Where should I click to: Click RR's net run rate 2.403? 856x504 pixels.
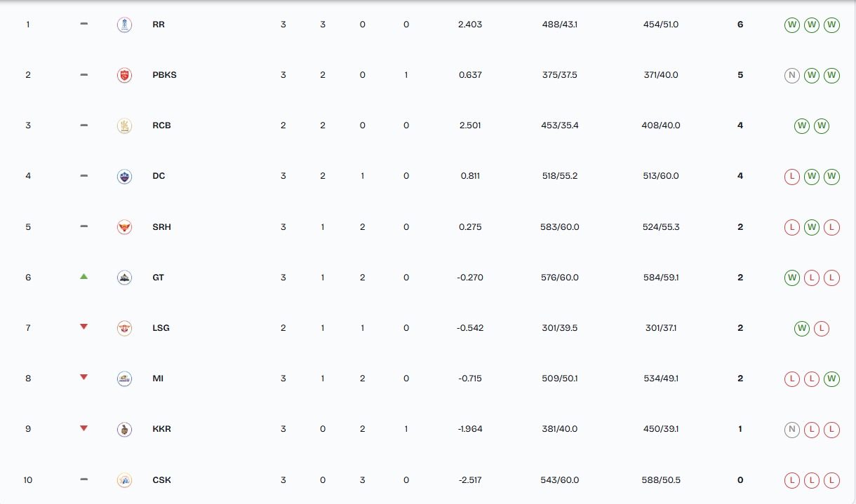click(469, 25)
